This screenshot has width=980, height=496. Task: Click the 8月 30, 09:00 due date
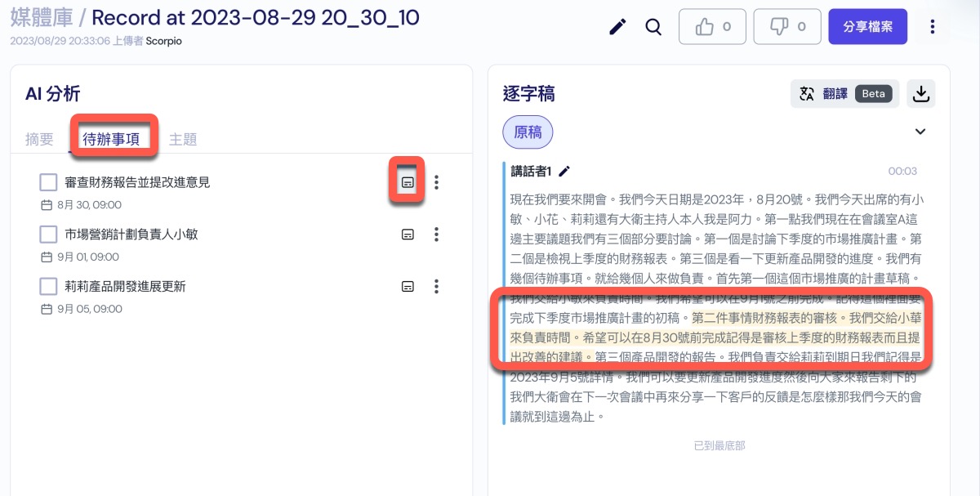89,205
